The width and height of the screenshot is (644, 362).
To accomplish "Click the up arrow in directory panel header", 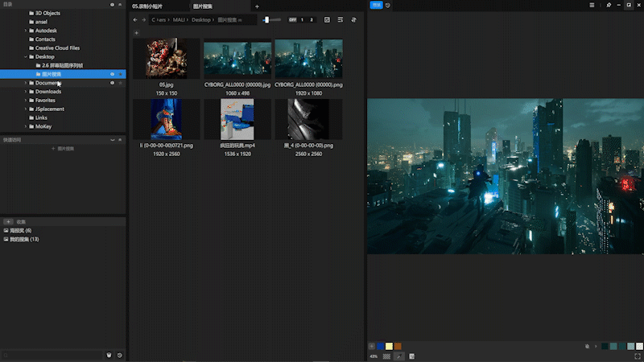I will pos(120,5).
